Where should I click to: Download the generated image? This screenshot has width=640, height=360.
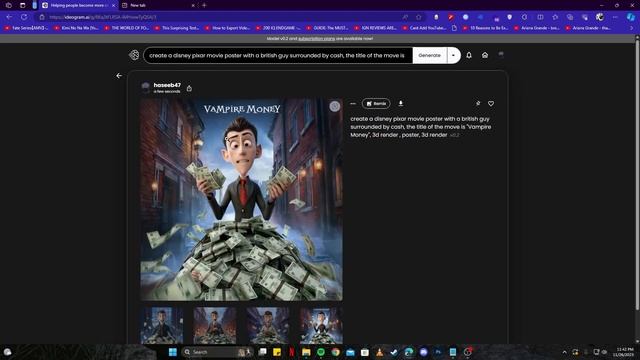coord(401,104)
